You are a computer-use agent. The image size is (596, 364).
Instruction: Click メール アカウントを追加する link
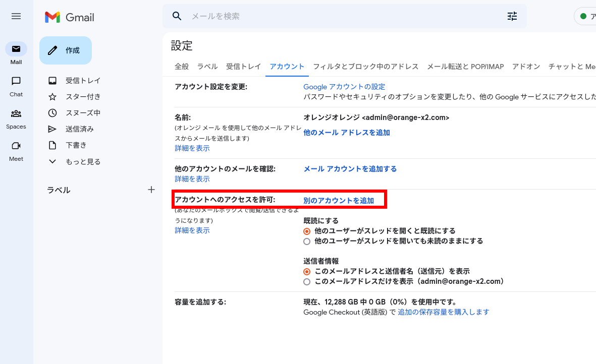[350, 169]
